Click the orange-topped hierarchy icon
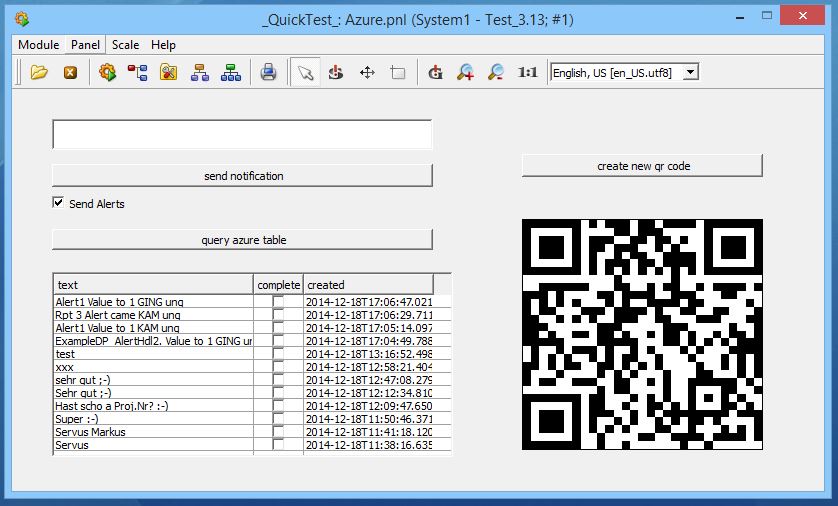 point(200,72)
